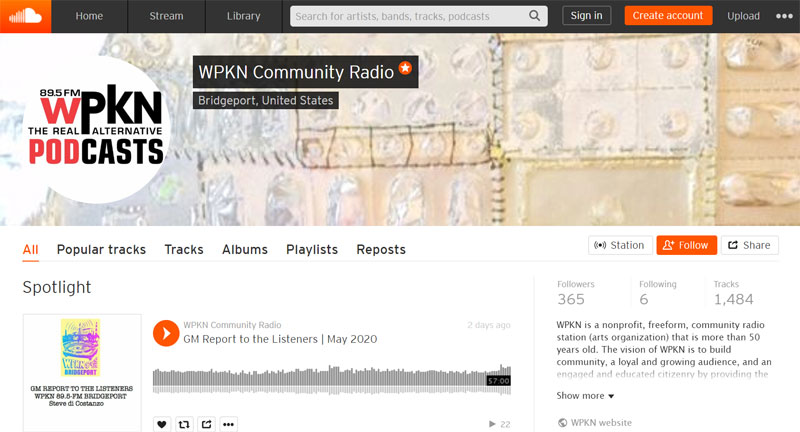
Task: Open the GM Report to the Listeners title
Action: point(280,339)
